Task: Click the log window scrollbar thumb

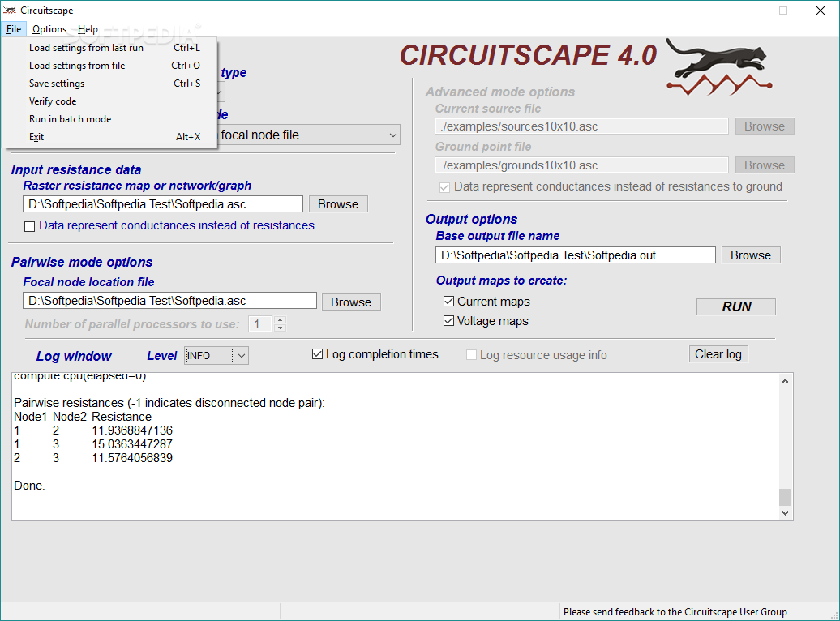Action: [x=785, y=497]
